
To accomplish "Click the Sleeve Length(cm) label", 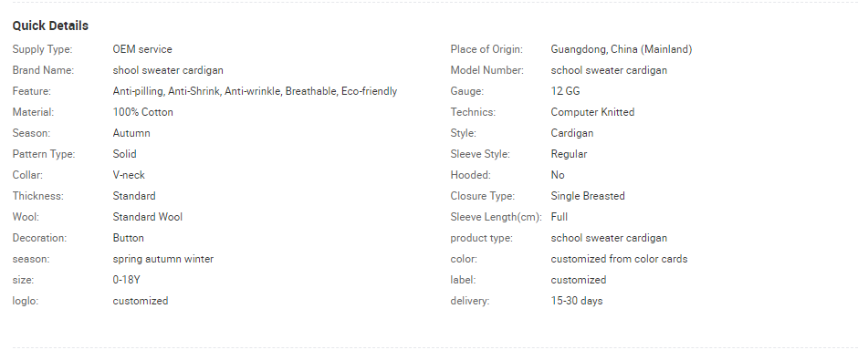I will coord(496,217).
